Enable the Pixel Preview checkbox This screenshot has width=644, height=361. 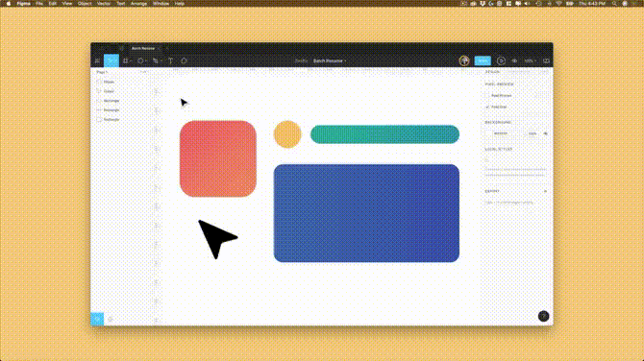point(487,96)
